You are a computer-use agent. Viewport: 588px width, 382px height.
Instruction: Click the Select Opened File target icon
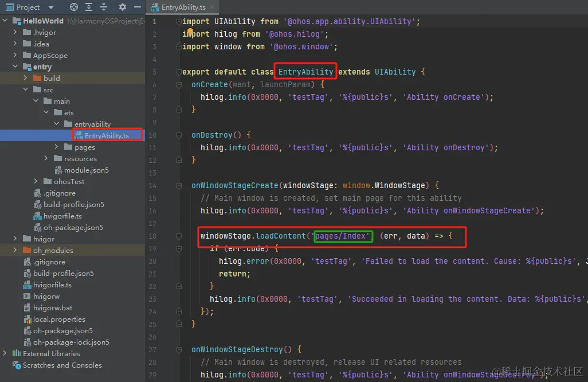(x=74, y=7)
